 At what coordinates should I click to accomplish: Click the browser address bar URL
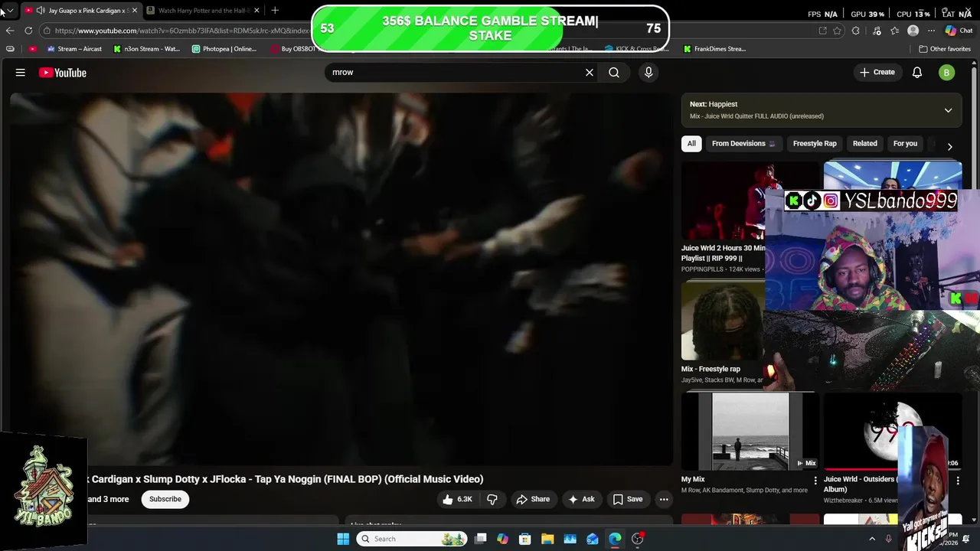[182, 31]
